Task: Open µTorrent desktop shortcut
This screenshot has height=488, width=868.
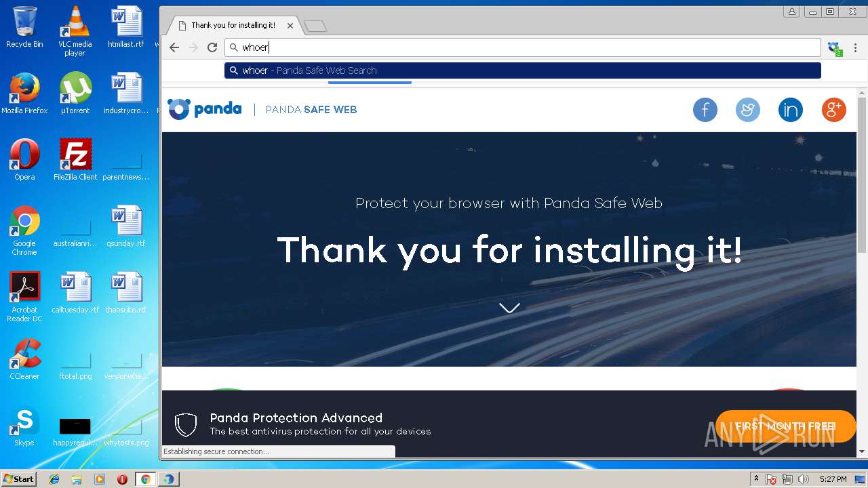Action: (75, 94)
